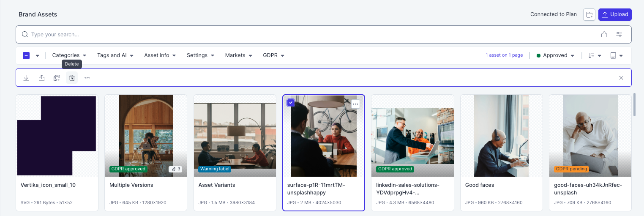Open the view layout dropdown

(x=617, y=55)
